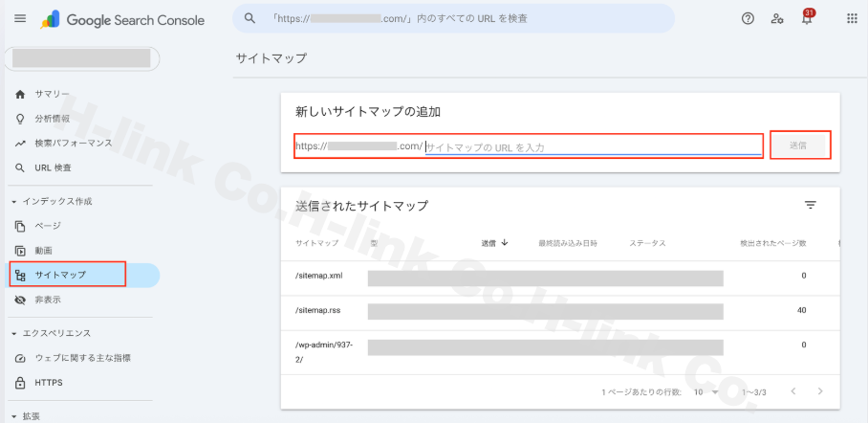The image size is (868, 423).
Task: Open the /sitemap.xml row
Action: (x=560, y=278)
